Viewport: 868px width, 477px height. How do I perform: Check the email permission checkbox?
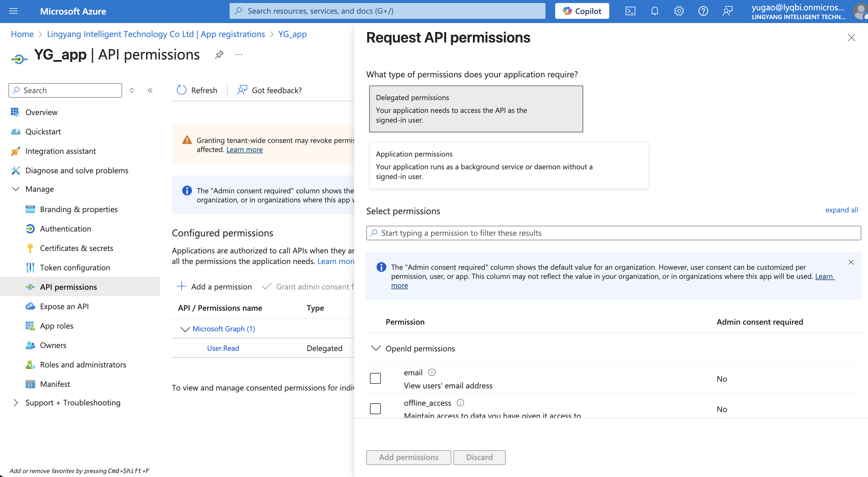click(375, 378)
